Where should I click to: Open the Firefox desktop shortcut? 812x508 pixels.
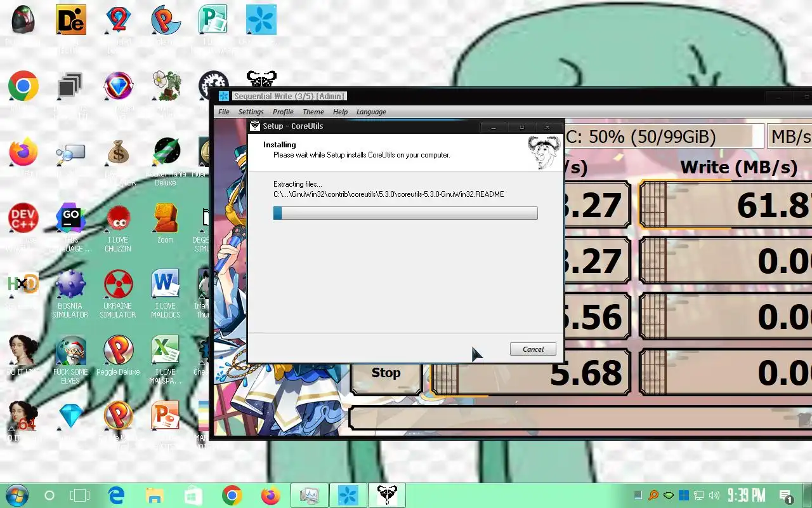[x=23, y=152]
